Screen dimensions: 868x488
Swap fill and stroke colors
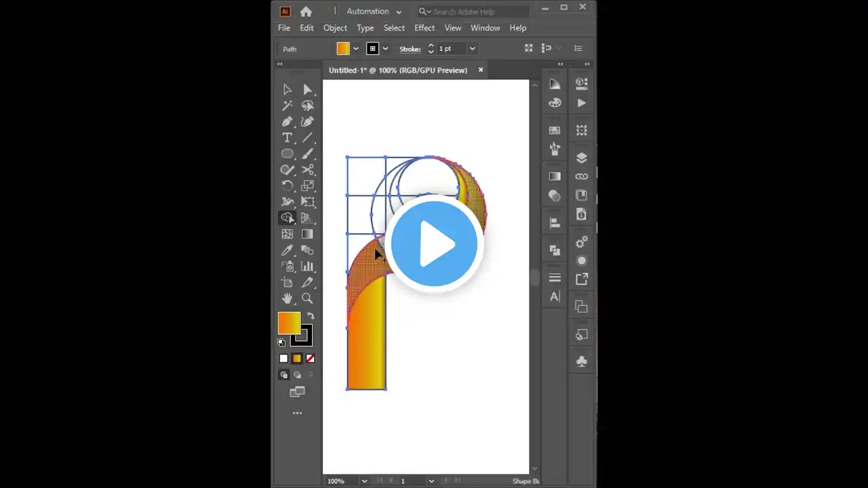310,314
